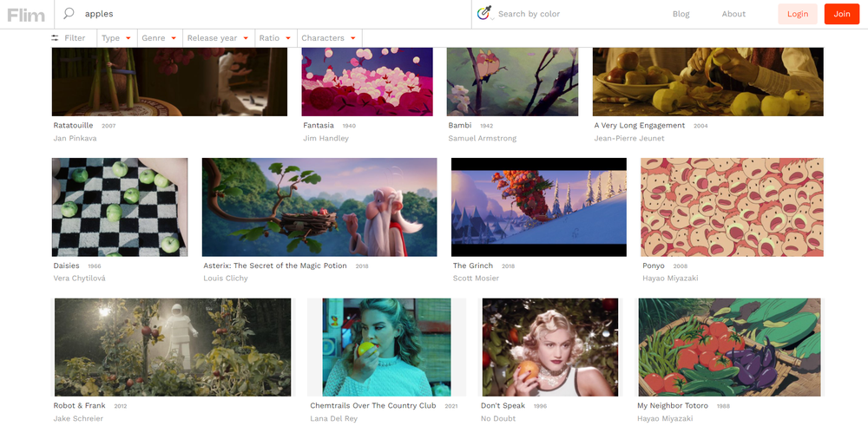Viewport: 868px width, 426px height.
Task: Expand the Characters dropdown
Action: tap(329, 38)
